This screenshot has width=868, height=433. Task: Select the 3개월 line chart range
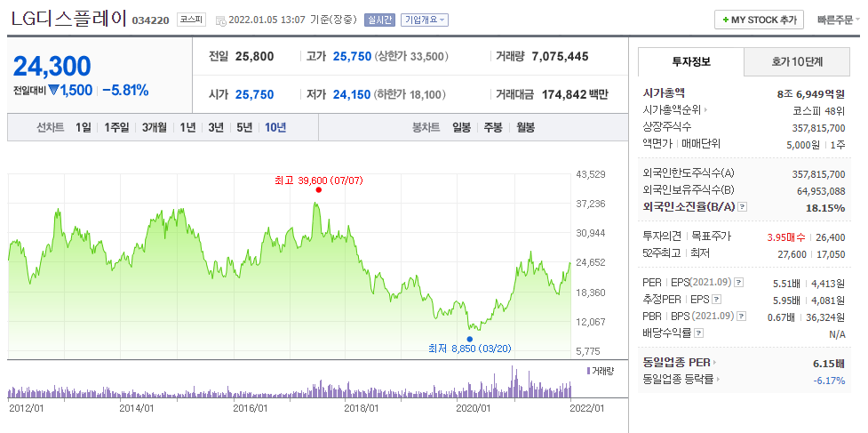[154, 127]
